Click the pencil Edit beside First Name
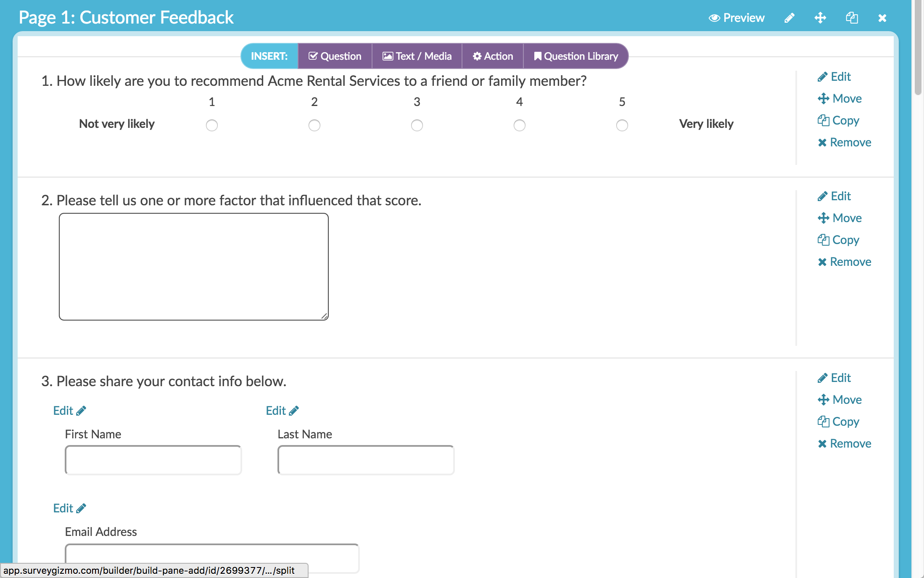The image size is (924, 578). point(69,411)
